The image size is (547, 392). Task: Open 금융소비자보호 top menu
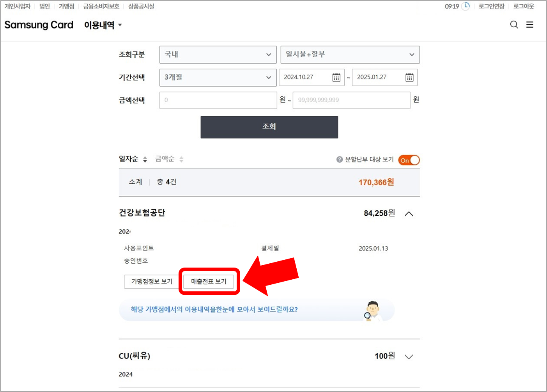[x=101, y=6]
